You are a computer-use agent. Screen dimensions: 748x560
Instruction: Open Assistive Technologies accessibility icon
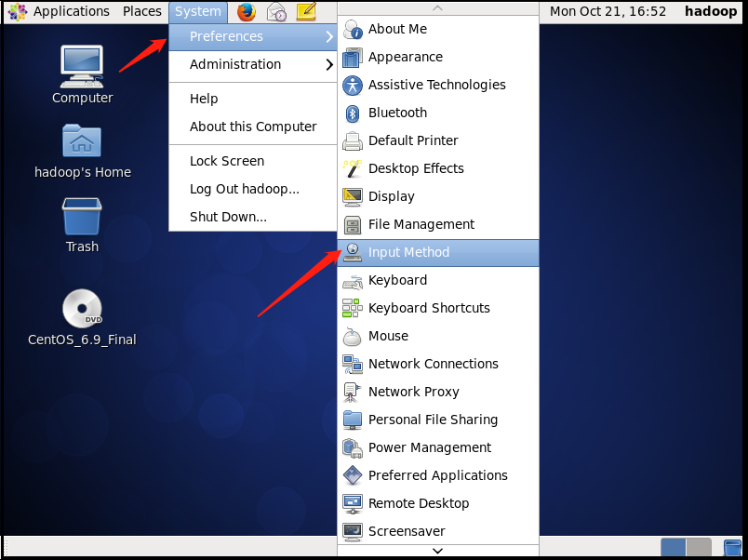coord(353,85)
